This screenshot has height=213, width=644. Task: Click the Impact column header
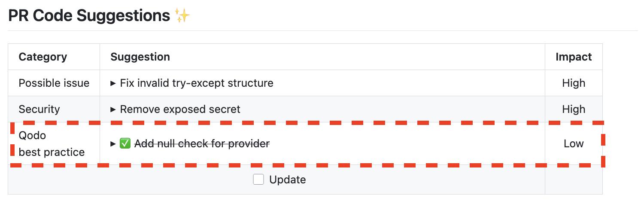tap(574, 57)
